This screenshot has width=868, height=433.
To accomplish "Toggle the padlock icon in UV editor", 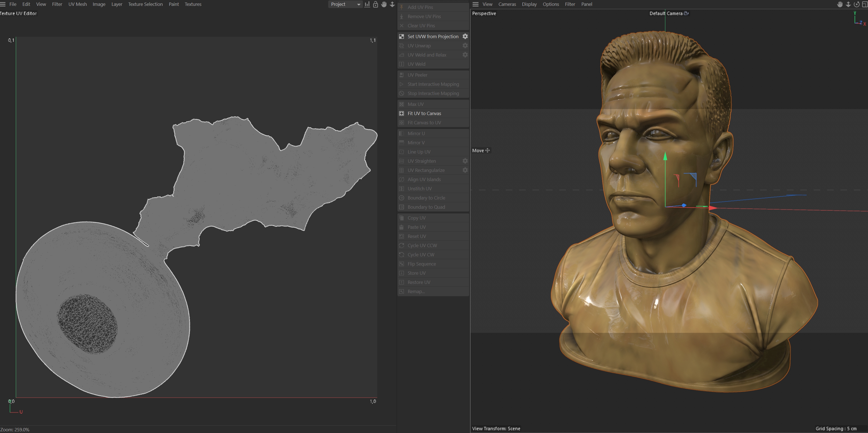I will coord(375,4).
